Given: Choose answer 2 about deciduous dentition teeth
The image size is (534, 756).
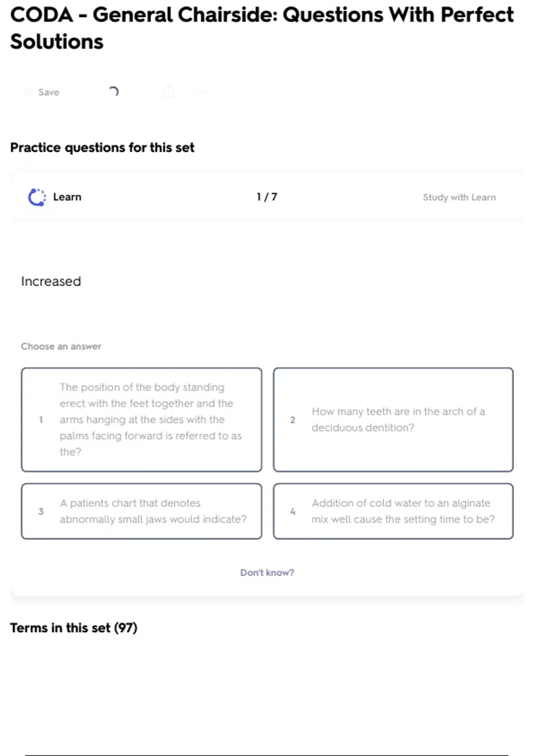Looking at the screenshot, I should [x=393, y=419].
